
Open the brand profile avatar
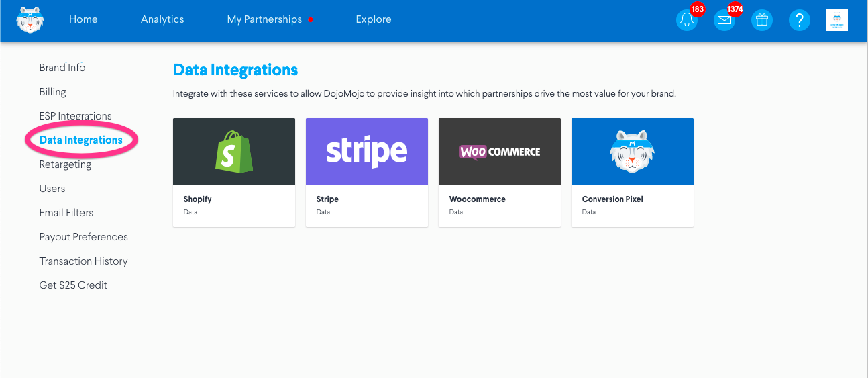pyautogui.click(x=837, y=20)
